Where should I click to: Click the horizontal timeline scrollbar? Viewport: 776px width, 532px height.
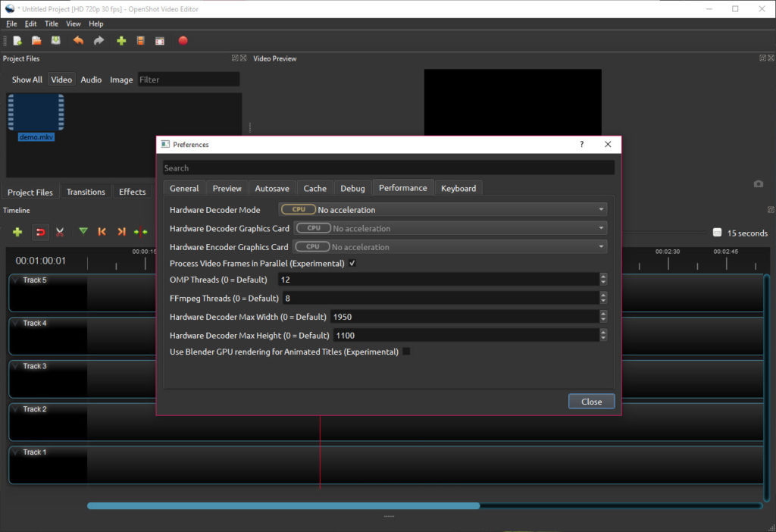tap(283, 505)
